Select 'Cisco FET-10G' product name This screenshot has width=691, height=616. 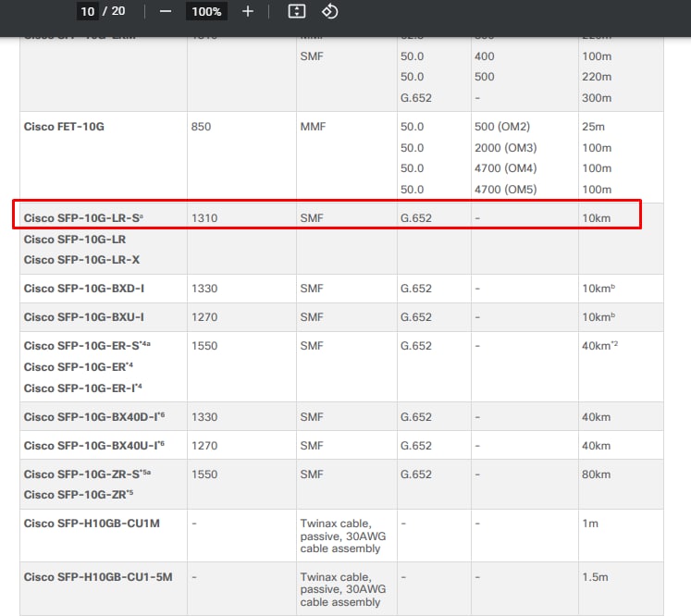pos(64,127)
